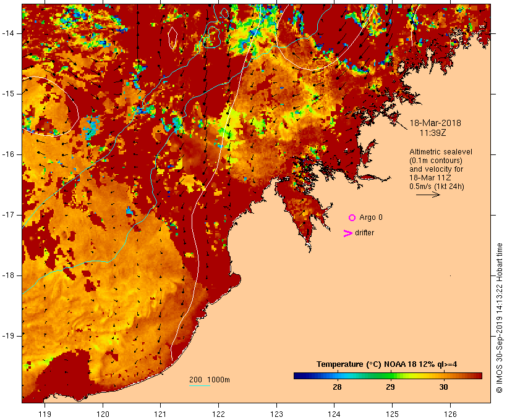Viewport: 507px width, 420px height.
Task: Click the "200 1000m" depth legend text
Action: point(210,380)
